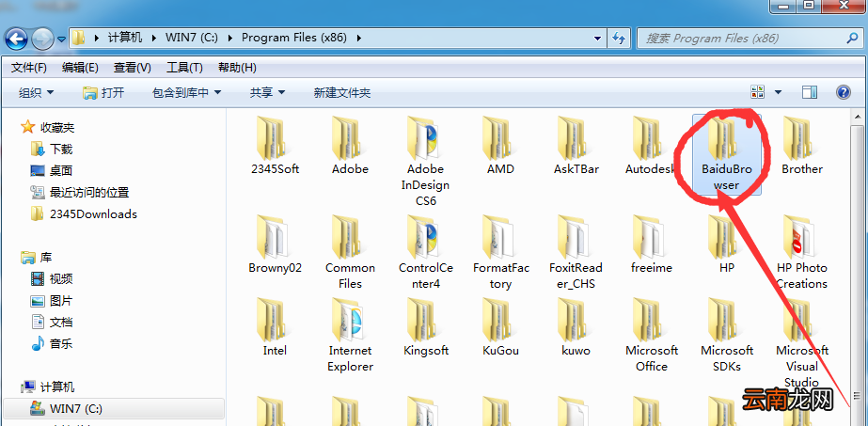Open the 帮助(H) menu
Screen dimensions: 868x426
pyautogui.click(x=237, y=68)
